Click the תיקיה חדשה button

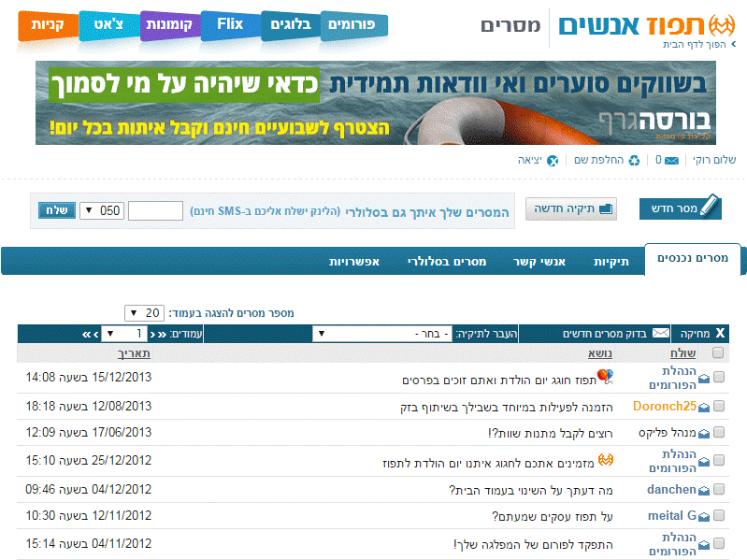click(570, 208)
